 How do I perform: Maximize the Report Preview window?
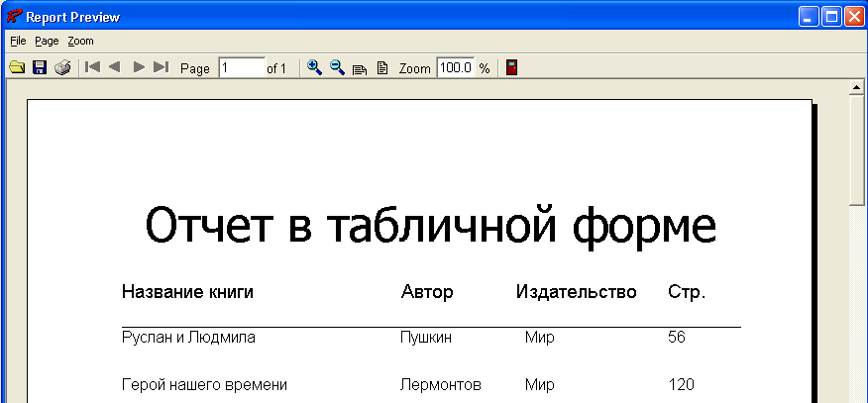pyautogui.click(x=831, y=17)
